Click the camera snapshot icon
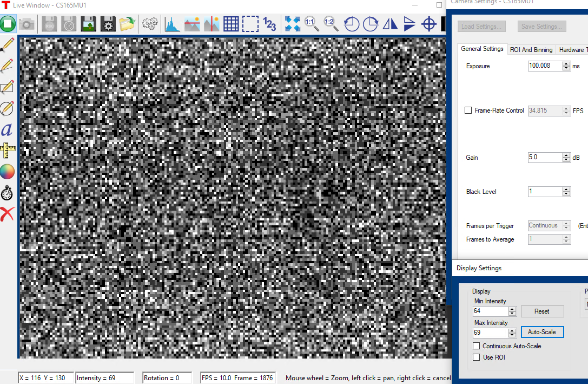The width and height of the screenshot is (588, 384). (27, 24)
